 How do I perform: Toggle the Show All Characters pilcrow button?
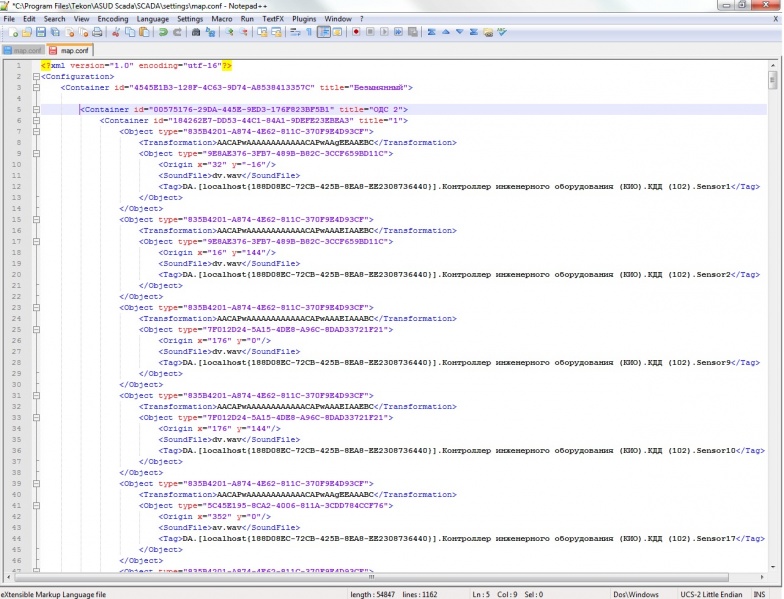[x=309, y=32]
